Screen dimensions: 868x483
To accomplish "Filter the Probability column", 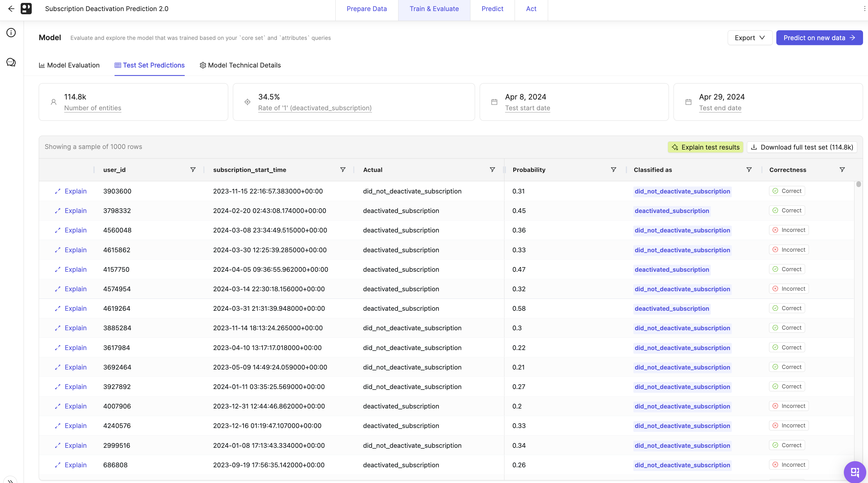I will click(613, 170).
